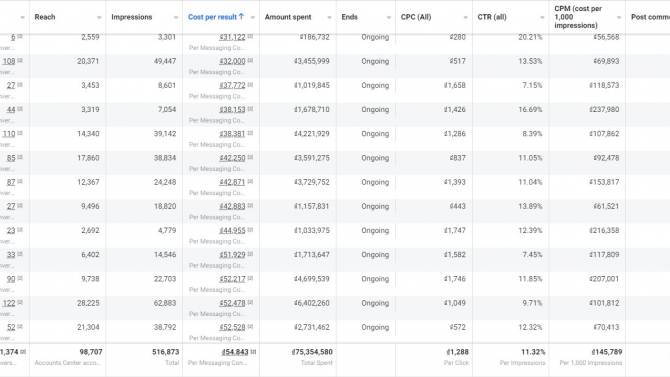The image size is (670, 377).
Task: Click the Cost per result header label
Action: click(x=212, y=17)
